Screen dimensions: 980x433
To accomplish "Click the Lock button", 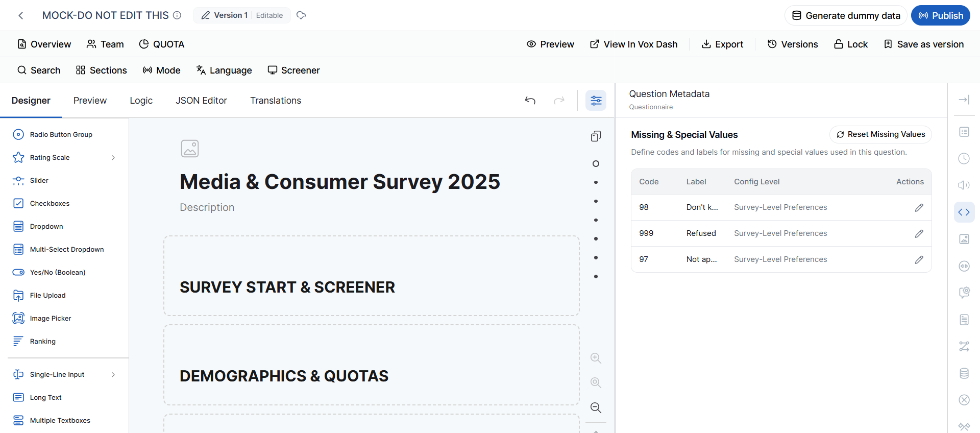I will (851, 44).
